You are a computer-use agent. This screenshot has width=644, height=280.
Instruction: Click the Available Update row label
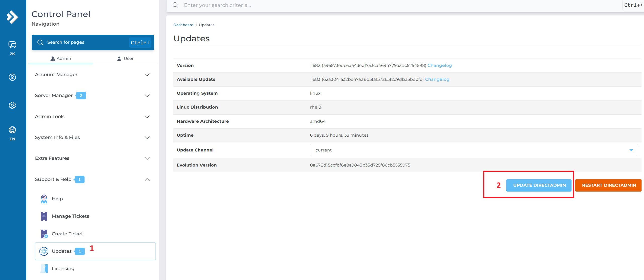coord(196,79)
